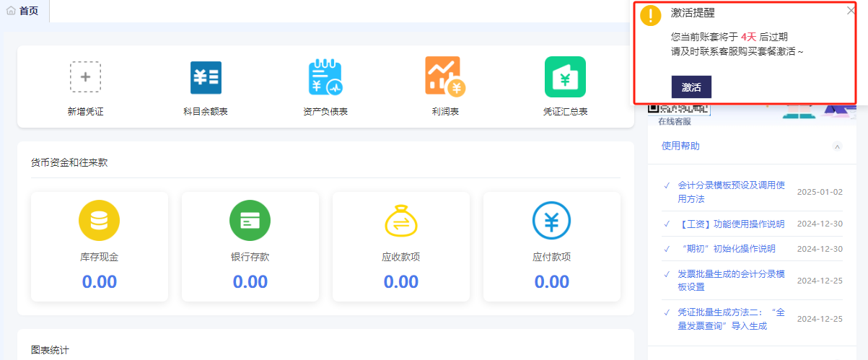The width and height of the screenshot is (868, 360).
Task: Click the 4天 expiry text in reminder
Action: [749, 36]
